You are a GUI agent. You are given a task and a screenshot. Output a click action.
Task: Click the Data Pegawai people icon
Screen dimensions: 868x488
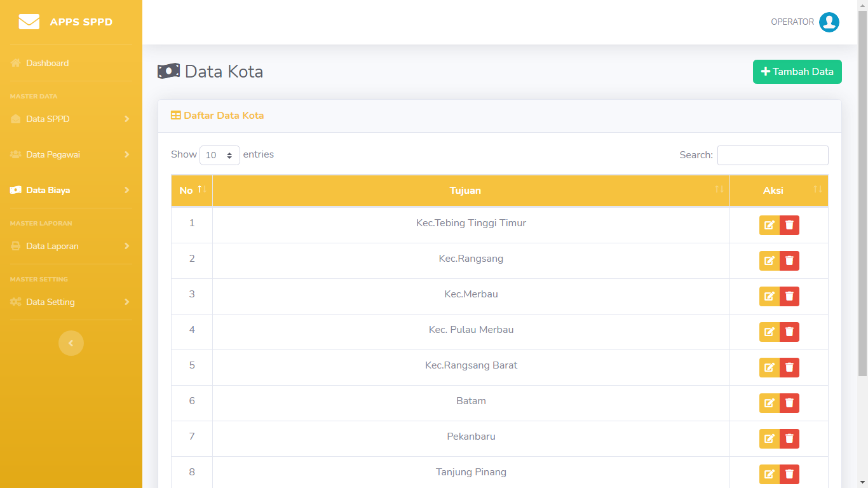pos(16,154)
